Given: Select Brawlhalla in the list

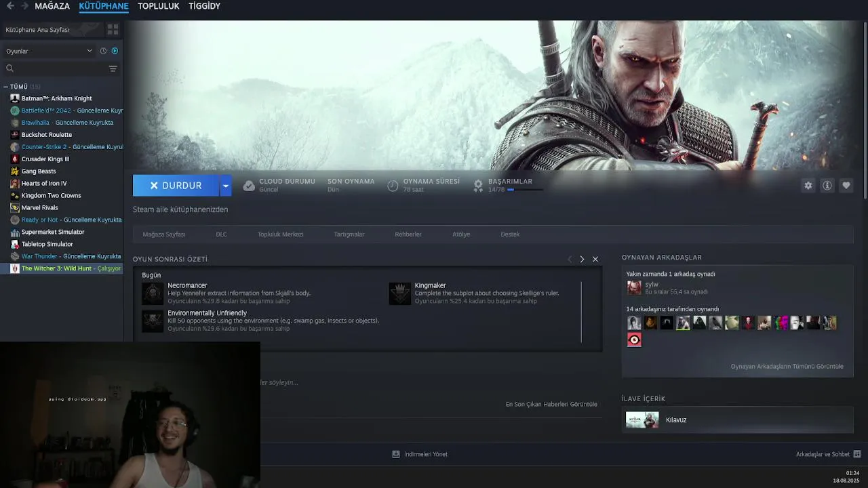Looking at the screenshot, I should [x=62, y=123].
